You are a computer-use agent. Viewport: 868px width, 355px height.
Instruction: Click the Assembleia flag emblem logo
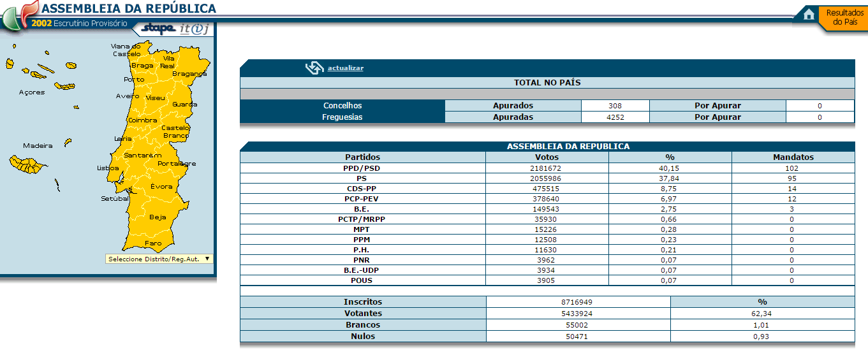[19, 15]
